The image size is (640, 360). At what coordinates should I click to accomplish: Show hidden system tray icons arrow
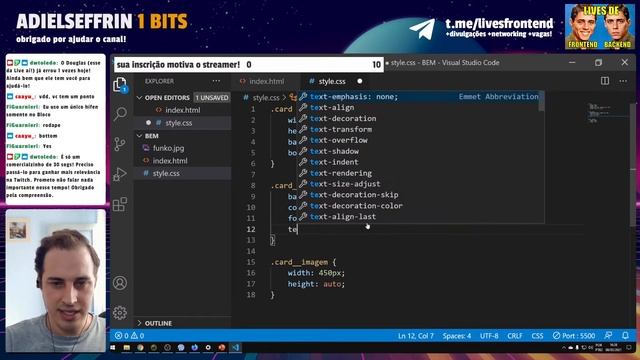click(x=564, y=348)
